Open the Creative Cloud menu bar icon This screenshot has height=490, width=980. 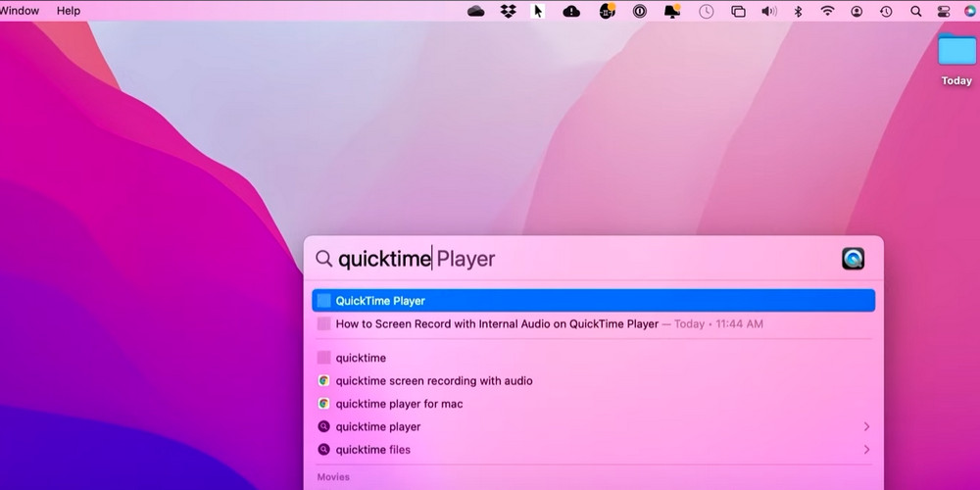point(476,11)
